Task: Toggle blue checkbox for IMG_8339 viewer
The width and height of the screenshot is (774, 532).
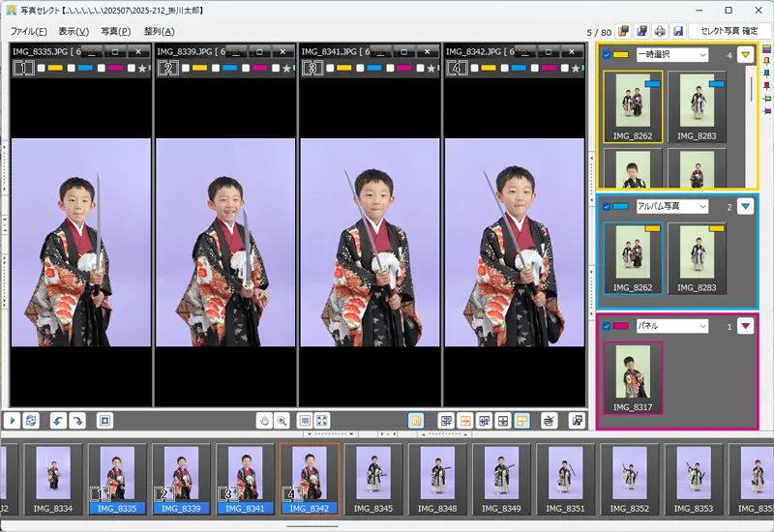Action: click(216, 68)
